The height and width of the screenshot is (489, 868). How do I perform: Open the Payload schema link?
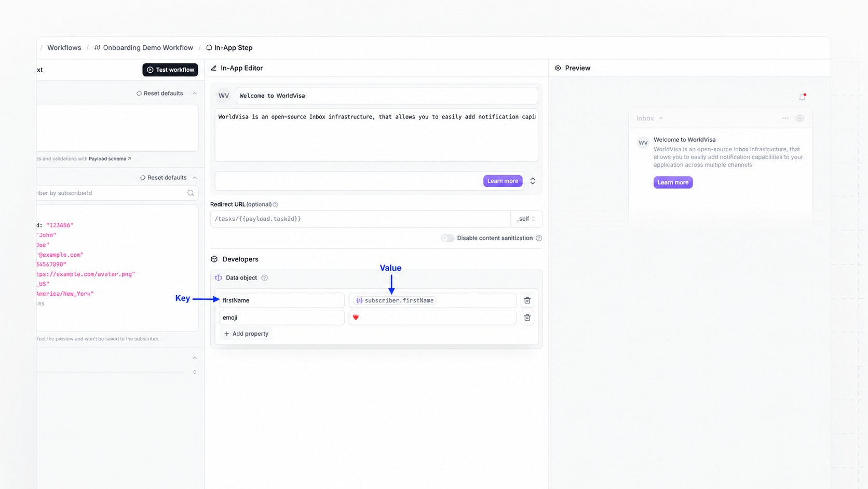point(110,159)
